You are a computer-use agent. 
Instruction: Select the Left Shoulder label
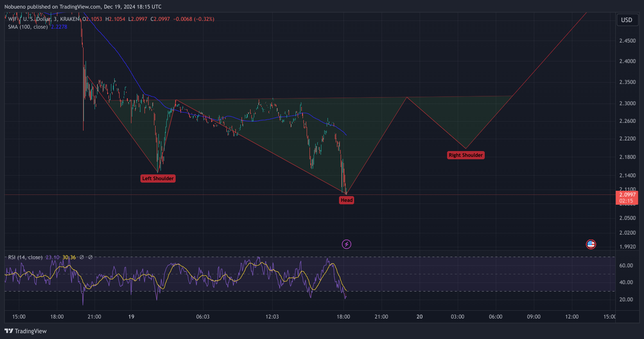(x=158, y=179)
